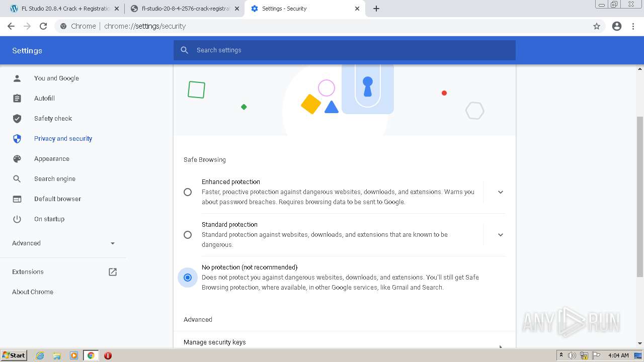Reload the page with refresh icon

(x=43, y=26)
